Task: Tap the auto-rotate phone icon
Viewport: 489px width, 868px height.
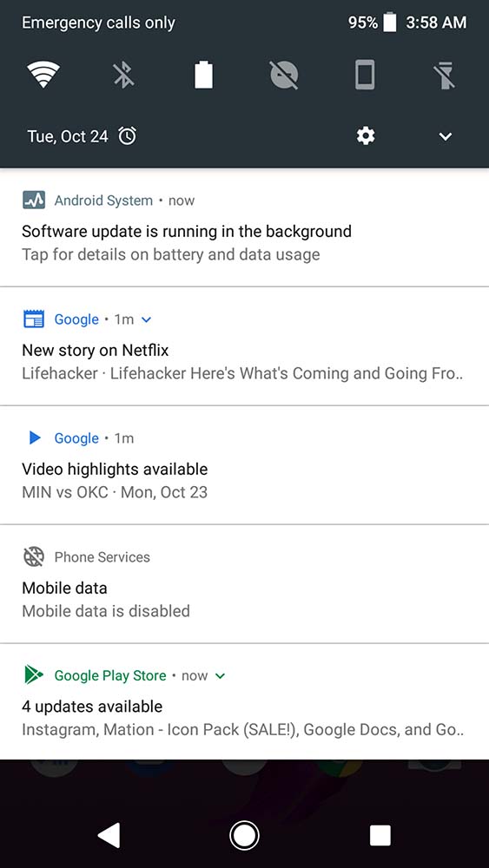Action: point(365,75)
